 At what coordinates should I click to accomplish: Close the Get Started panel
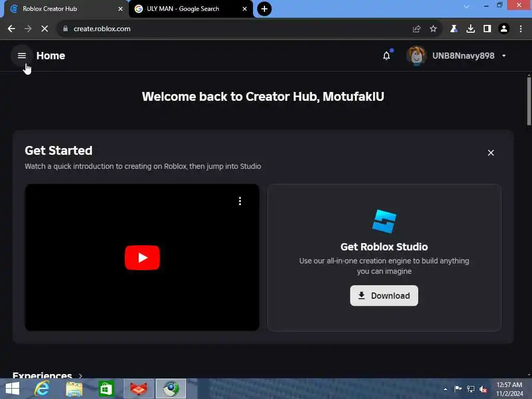click(490, 153)
